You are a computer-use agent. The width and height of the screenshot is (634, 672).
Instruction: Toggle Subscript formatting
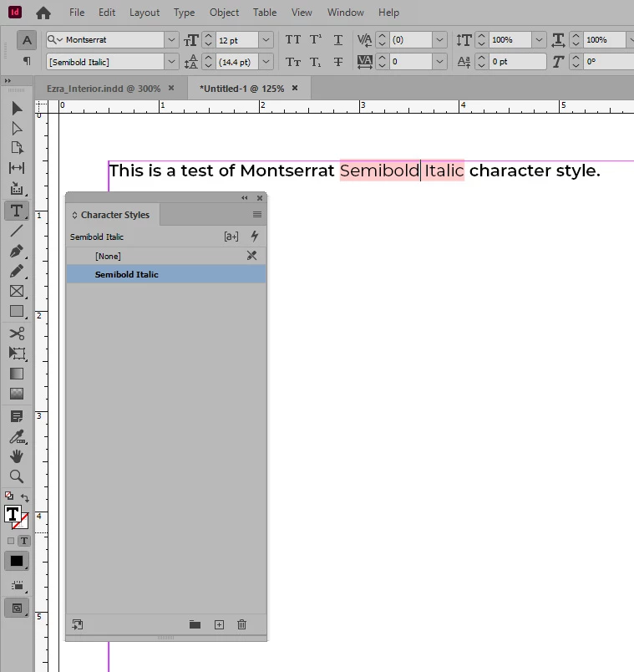coord(316,63)
